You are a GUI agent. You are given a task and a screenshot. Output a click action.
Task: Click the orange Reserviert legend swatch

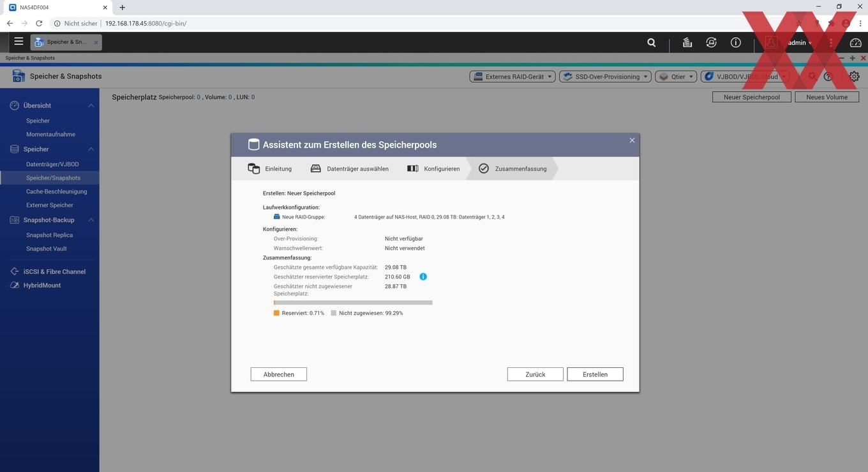pos(276,313)
